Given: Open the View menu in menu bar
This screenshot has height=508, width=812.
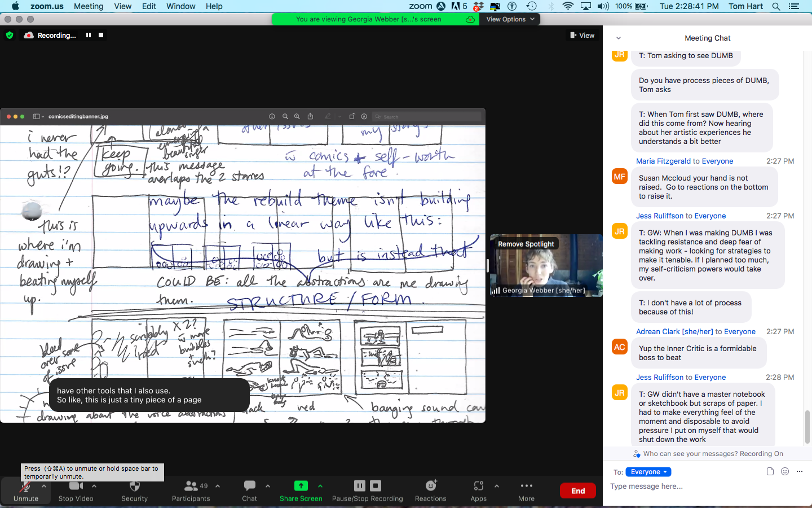Looking at the screenshot, I should coord(122,6).
